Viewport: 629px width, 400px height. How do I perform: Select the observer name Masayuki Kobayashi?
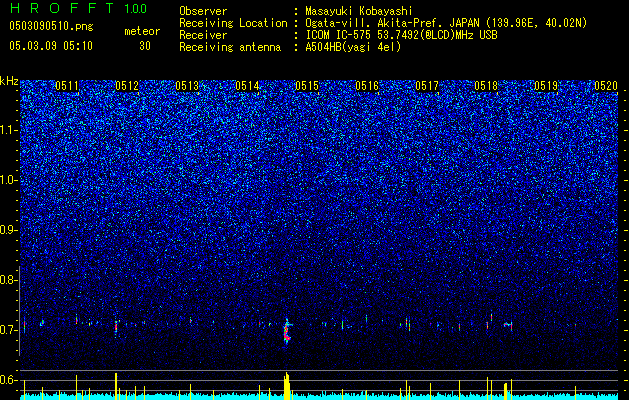(358, 11)
